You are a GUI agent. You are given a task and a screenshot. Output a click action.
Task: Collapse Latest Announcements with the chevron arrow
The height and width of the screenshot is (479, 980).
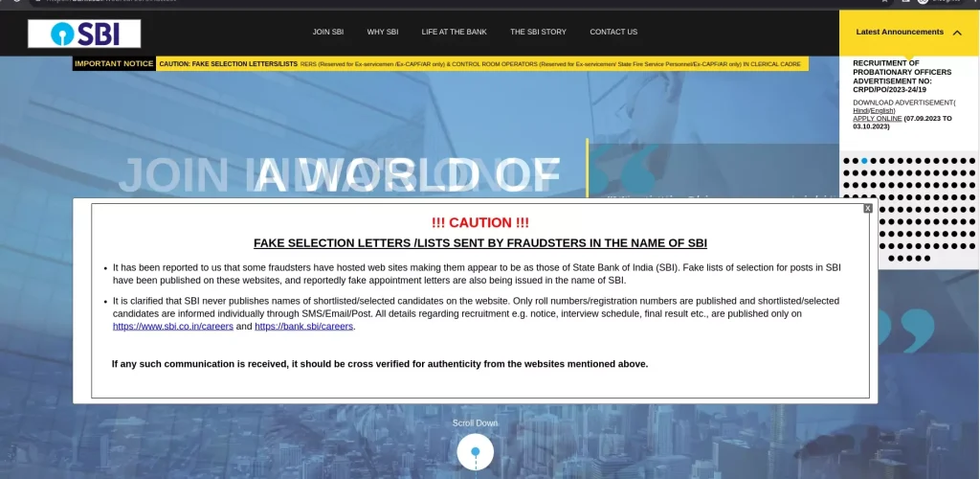pyautogui.click(x=957, y=33)
